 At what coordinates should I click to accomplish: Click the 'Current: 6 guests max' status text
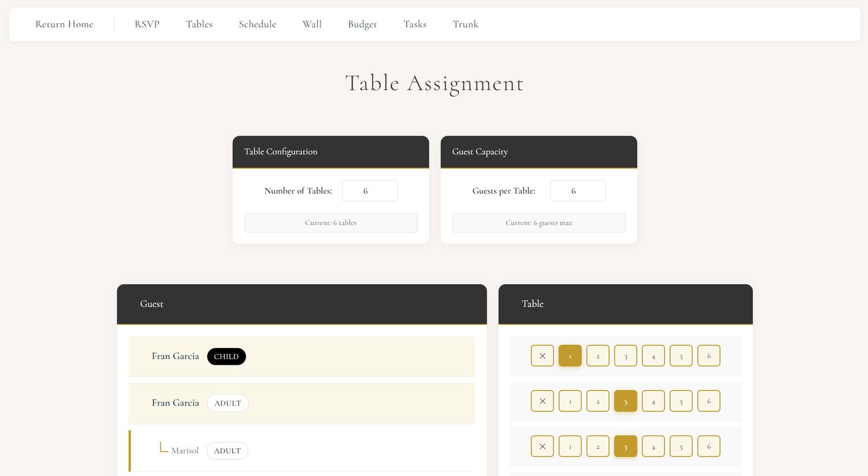click(x=539, y=223)
